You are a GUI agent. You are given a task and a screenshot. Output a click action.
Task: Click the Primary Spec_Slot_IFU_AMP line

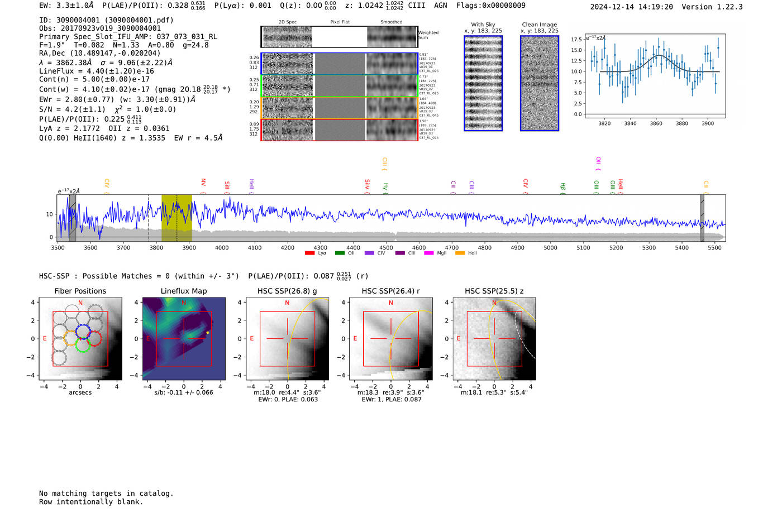128,37
